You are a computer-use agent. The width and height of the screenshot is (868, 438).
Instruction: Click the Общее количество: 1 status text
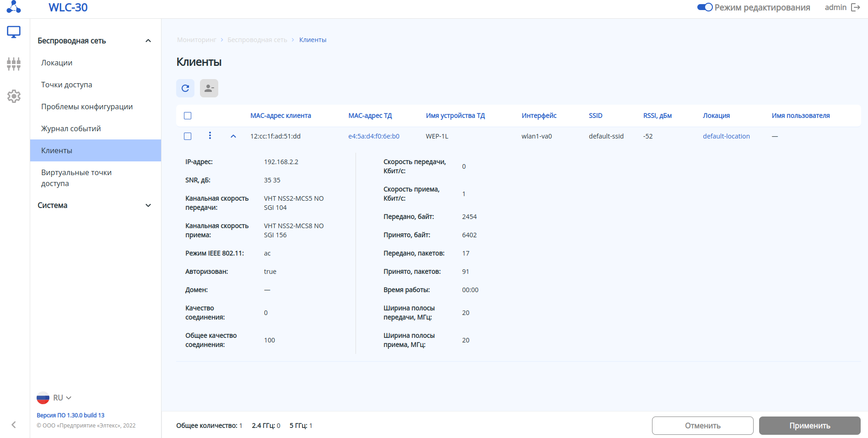209,426
